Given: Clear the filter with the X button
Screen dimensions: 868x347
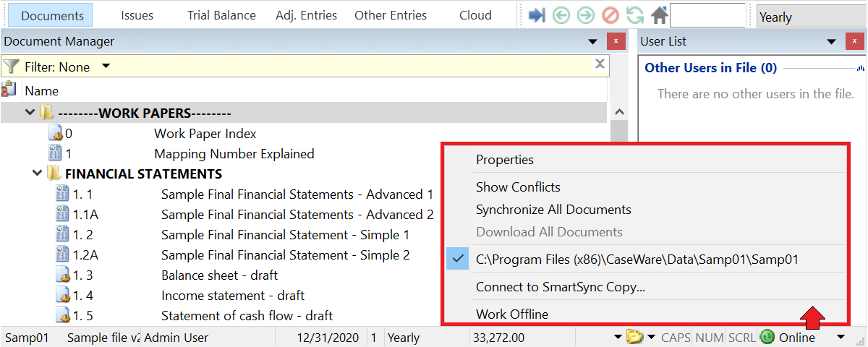Looking at the screenshot, I should click(600, 64).
